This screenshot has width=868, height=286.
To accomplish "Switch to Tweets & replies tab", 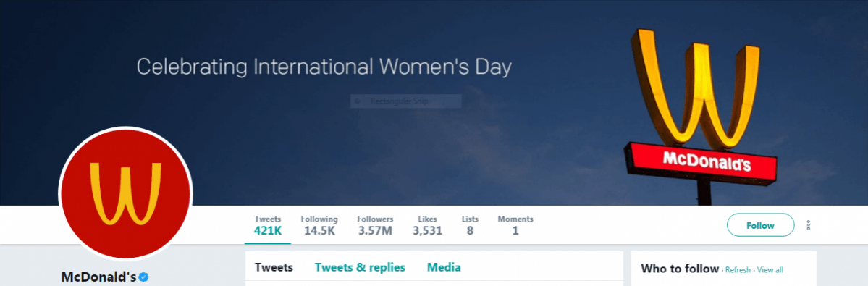I will pos(360,268).
